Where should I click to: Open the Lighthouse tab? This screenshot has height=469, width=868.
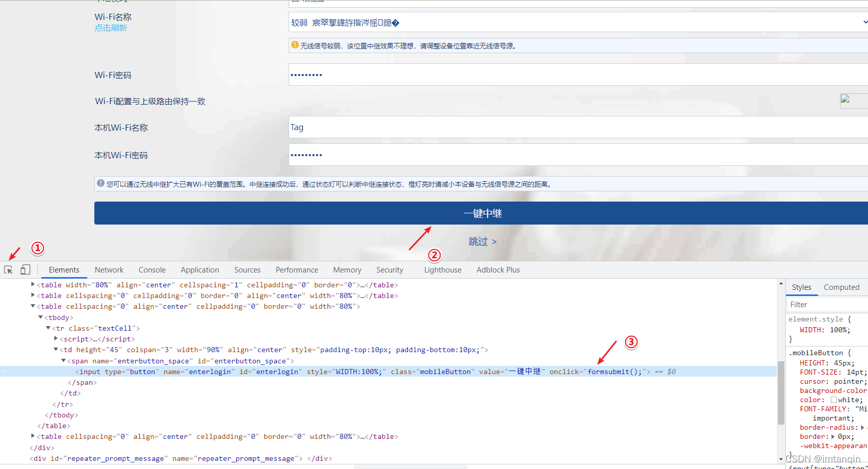[443, 270]
